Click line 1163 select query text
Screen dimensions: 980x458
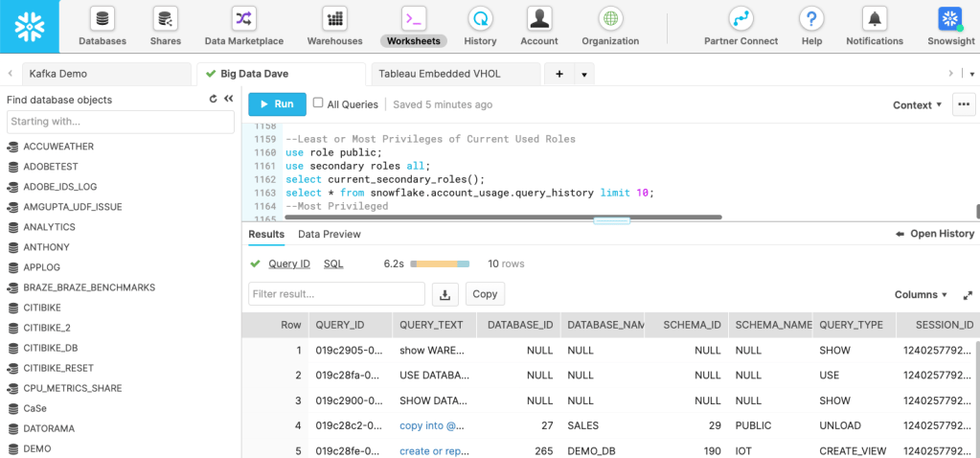coord(469,194)
